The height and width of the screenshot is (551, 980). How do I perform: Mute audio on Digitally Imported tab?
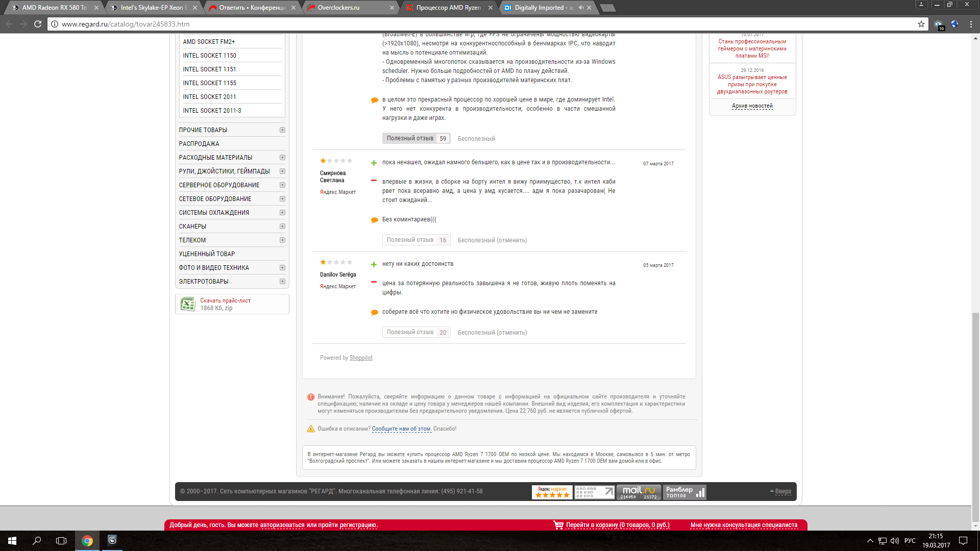pos(581,8)
